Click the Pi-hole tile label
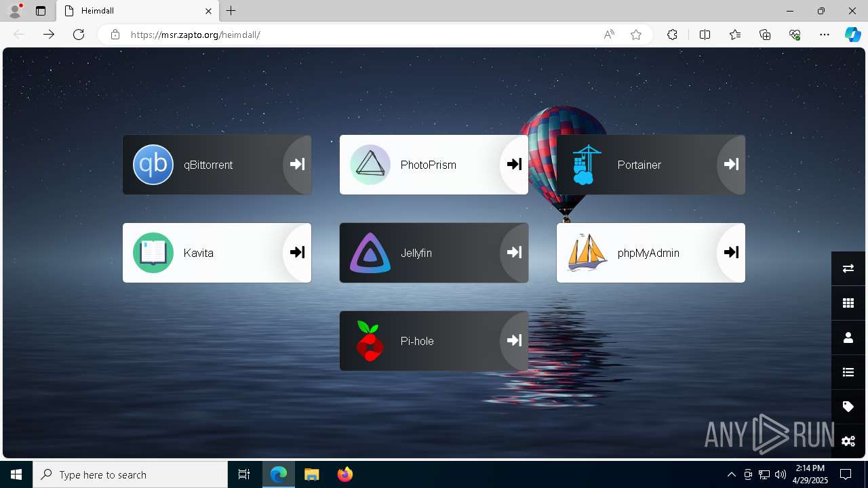The height and width of the screenshot is (488, 868). pyautogui.click(x=417, y=341)
